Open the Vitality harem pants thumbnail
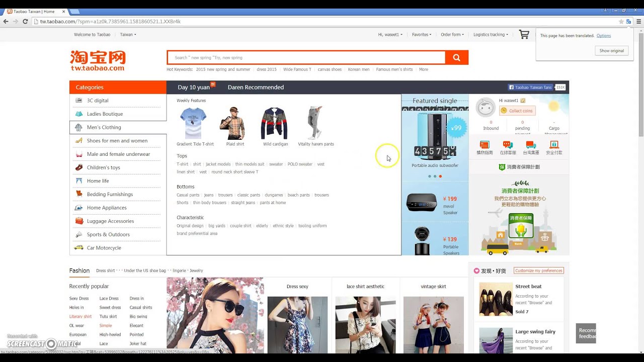 coord(315,123)
